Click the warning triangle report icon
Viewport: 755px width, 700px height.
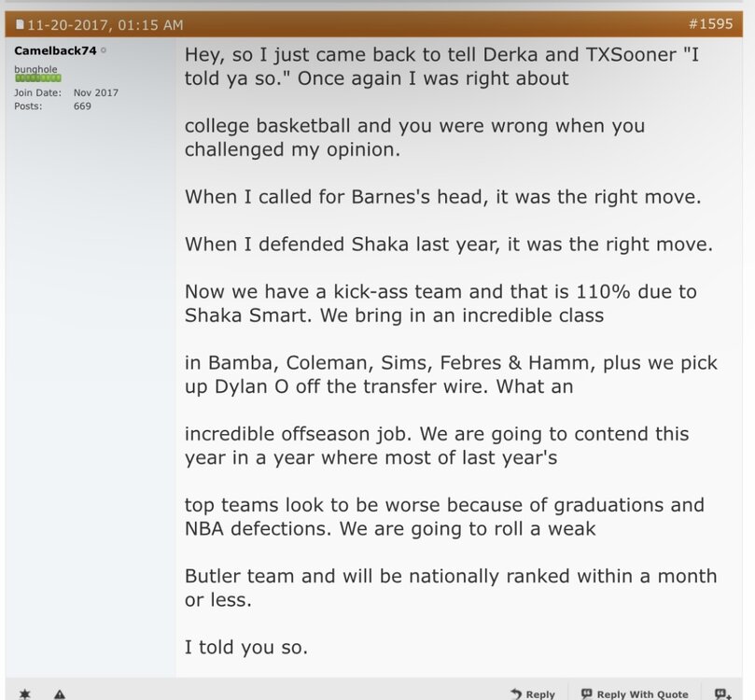click(60, 693)
